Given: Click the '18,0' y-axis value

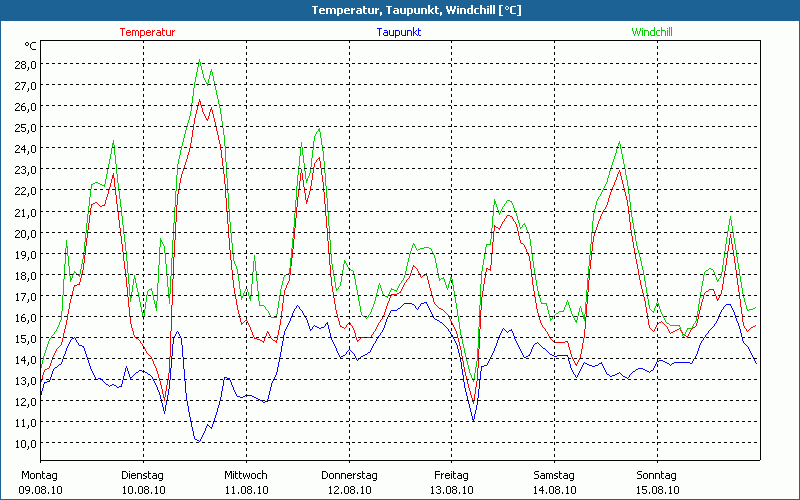Looking at the screenshot, I should click(x=26, y=276).
